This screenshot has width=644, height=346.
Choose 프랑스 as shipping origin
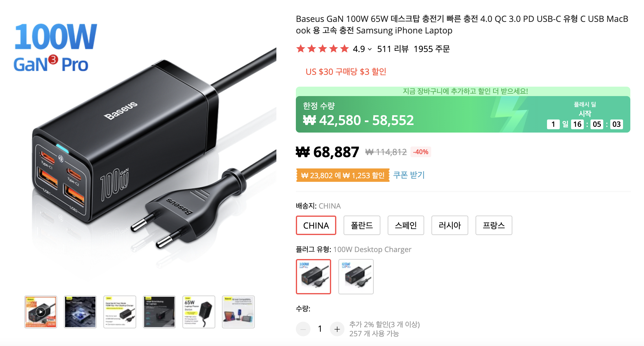pos(494,225)
